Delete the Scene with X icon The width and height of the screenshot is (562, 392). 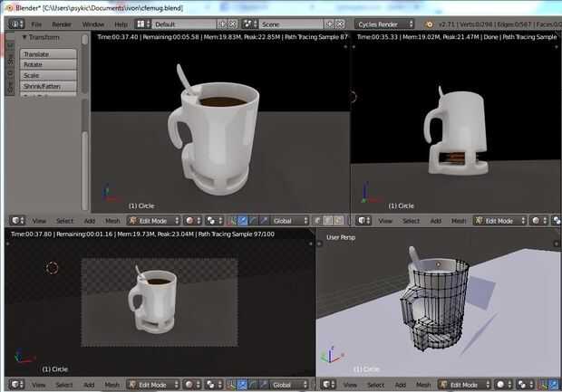340,24
